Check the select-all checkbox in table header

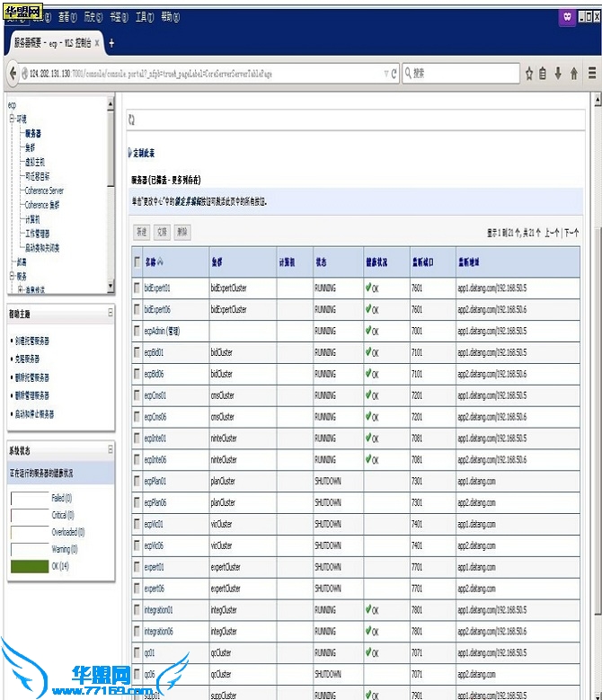click(x=137, y=262)
